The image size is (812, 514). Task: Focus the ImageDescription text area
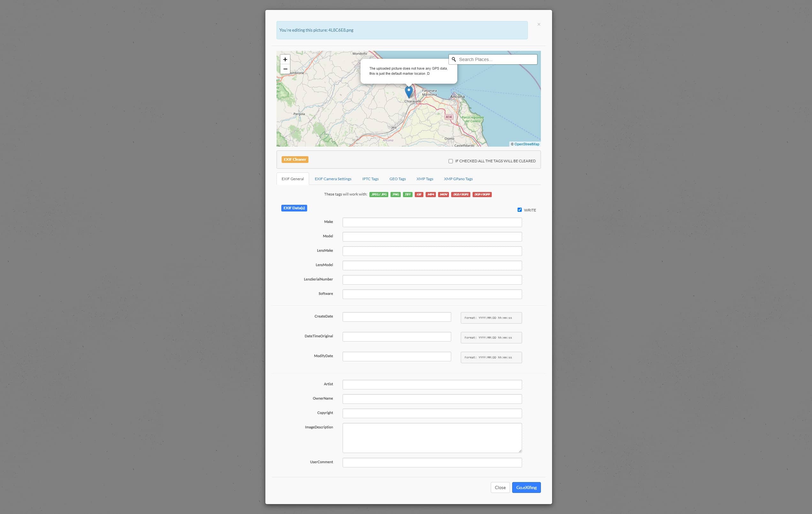(x=432, y=438)
